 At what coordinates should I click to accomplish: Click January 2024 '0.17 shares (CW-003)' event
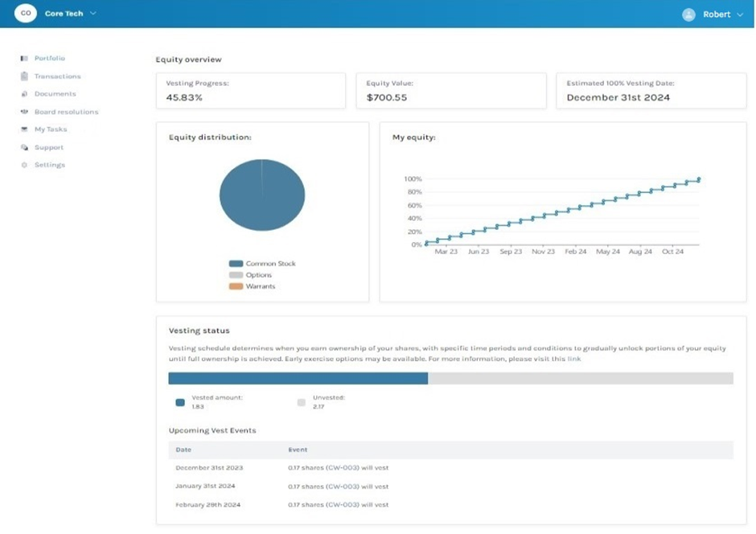(338, 487)
